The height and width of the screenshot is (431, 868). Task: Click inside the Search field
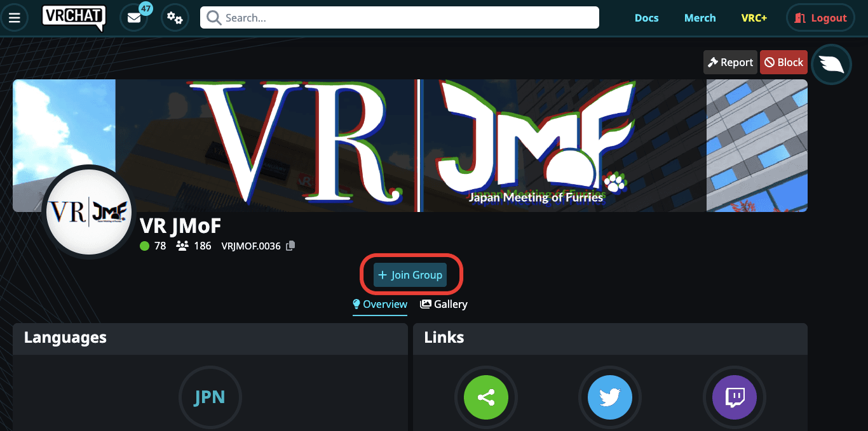[399, 17]
